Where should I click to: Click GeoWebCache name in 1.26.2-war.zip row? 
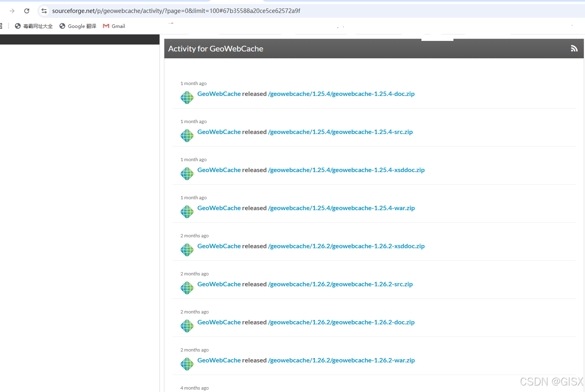tap(219, 360)
